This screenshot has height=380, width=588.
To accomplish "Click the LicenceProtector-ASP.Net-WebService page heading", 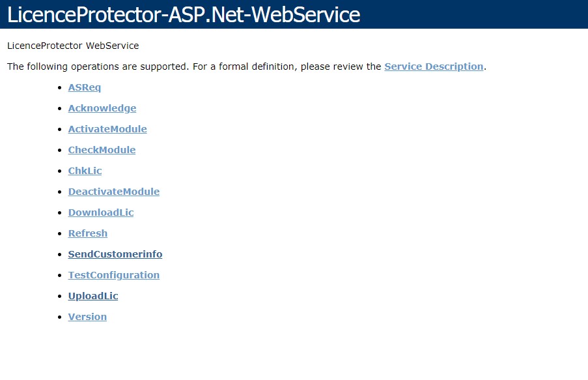I will (x=184, y=14).
